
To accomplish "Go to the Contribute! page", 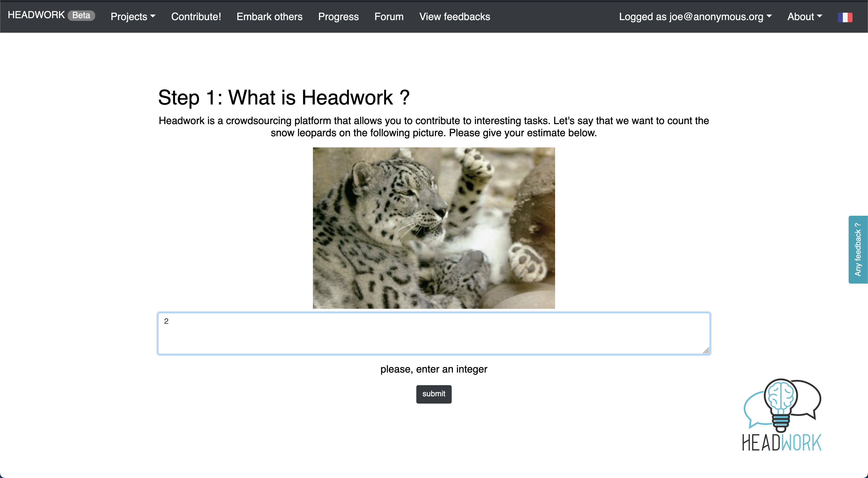I will (196, 16).
